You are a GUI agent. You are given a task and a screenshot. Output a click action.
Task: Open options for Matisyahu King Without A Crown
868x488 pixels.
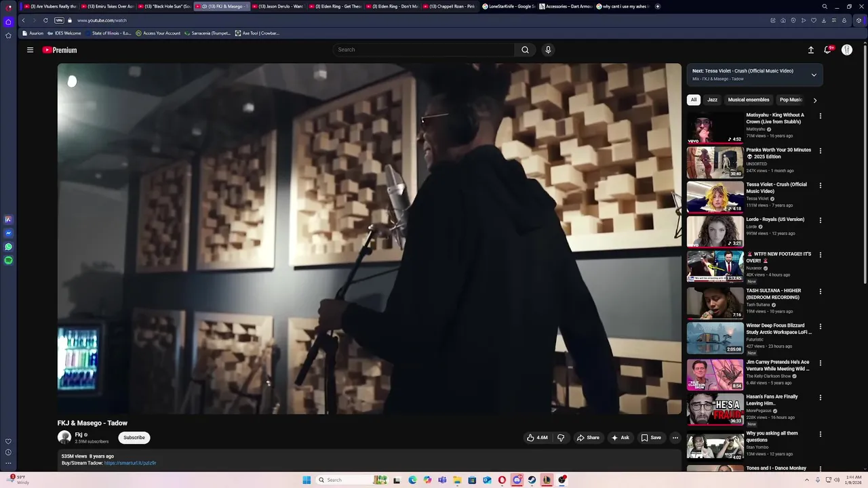click(821, 116)
